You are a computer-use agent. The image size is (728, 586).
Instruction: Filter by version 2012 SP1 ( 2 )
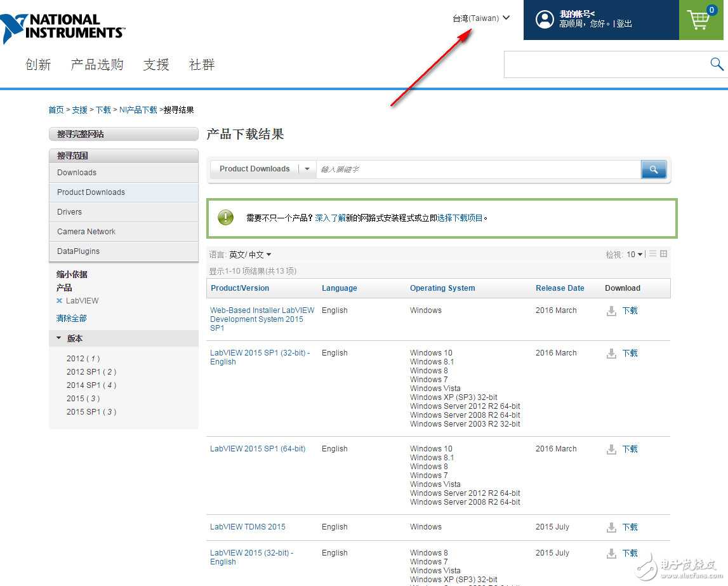91,372
